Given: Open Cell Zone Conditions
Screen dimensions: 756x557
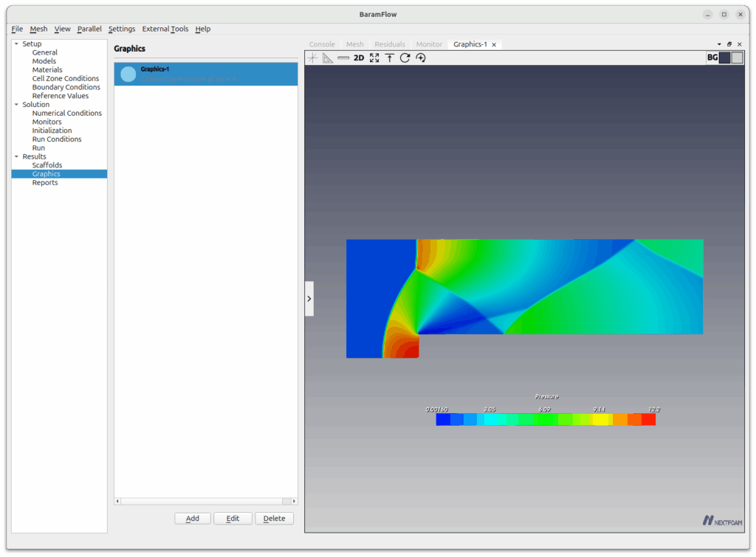Looking at the screenshot, I should tap(66, 78).
